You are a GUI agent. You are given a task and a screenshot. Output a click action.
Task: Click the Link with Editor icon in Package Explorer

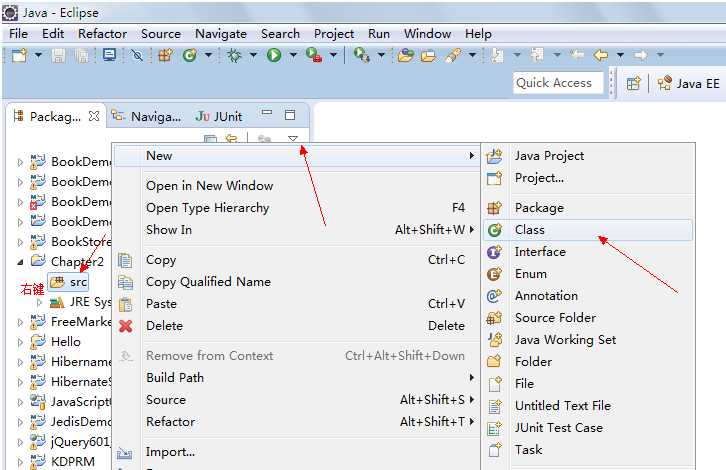pyautogui.click(x=231, y=138)
